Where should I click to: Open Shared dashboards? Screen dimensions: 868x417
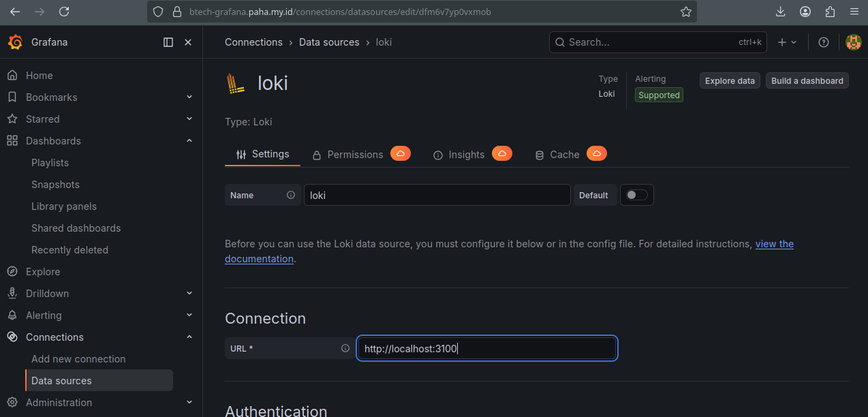click(76, 228)
